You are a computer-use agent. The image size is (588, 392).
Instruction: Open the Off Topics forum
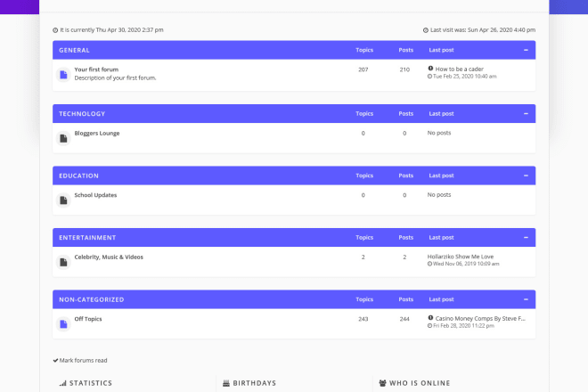[x=88, y=319]
